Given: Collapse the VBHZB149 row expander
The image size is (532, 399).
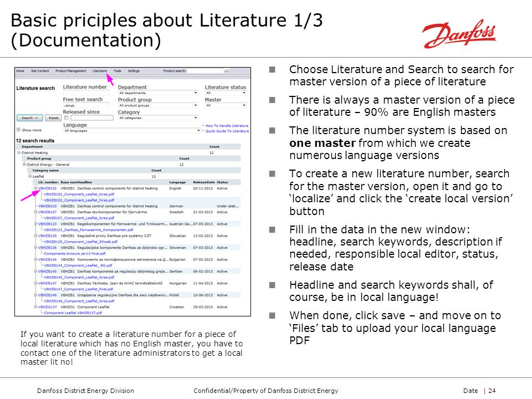Looking at the screenshot, I should click(35, 295).
